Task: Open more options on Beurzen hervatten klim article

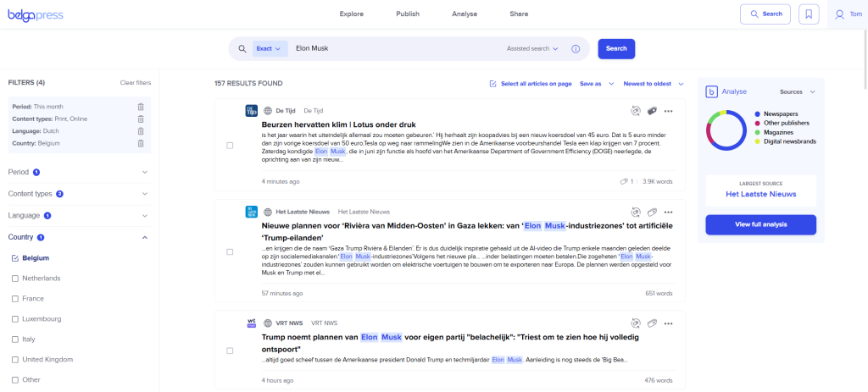Action: pyautogui.click(x=668, y=111)
